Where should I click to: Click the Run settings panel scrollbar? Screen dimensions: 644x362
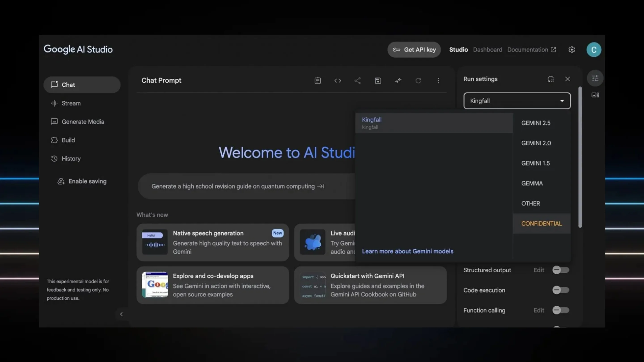coord(580,157)
